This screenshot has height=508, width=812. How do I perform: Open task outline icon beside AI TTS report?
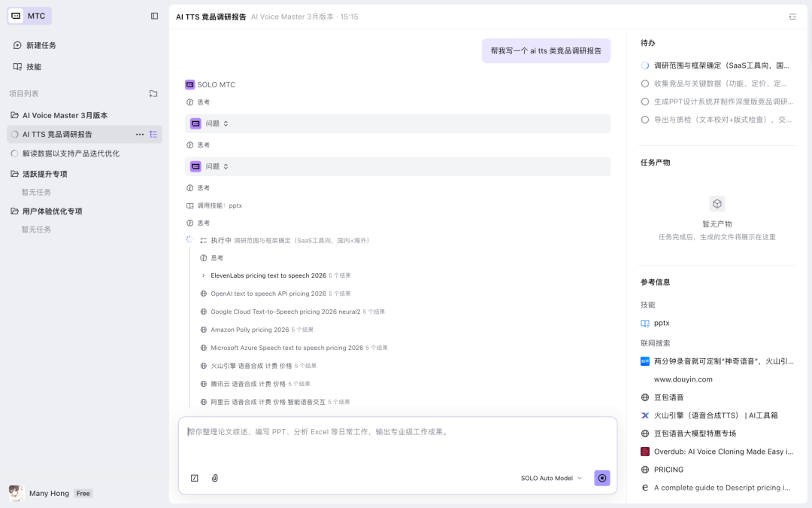click(x=153, y=132)
